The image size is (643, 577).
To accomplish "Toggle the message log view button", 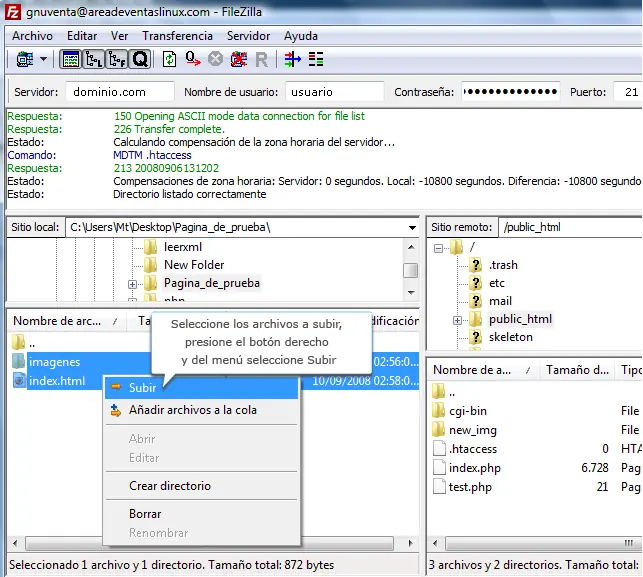I will 71,60.
